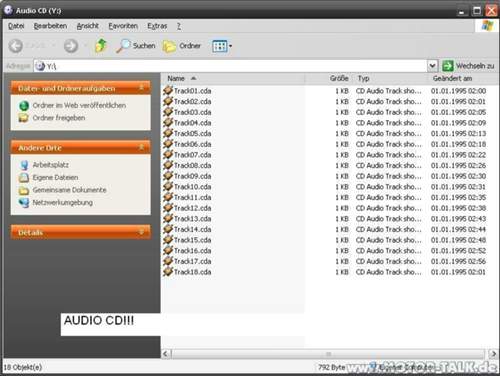500x376 pixels.
Task: Expand the Details panel
Action: tap(141, 232)
